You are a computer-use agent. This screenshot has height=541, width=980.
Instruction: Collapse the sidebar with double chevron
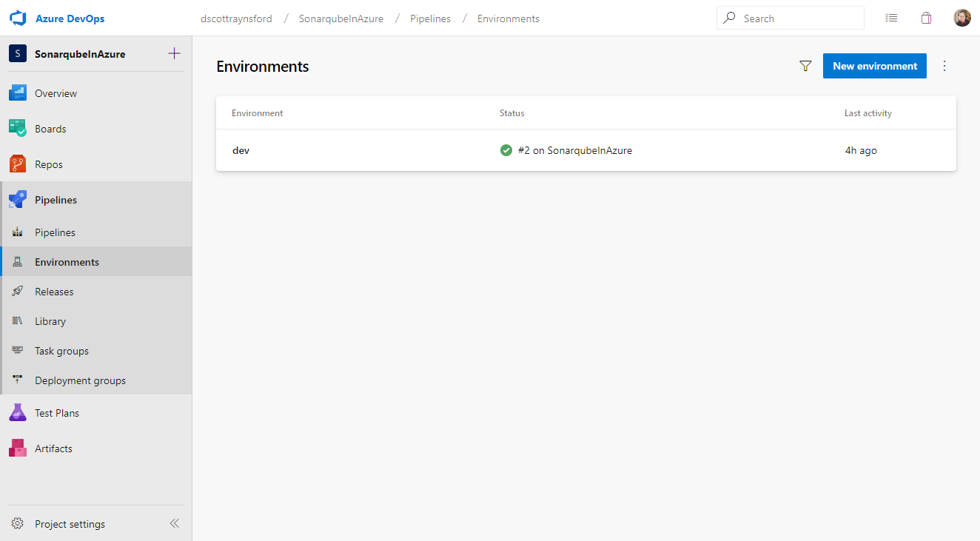(175, 523)
